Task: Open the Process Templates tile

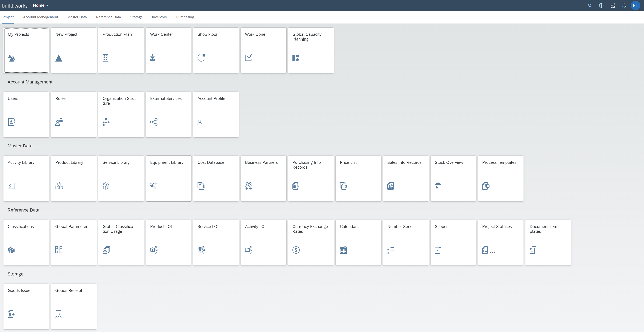Action: [501, 179]
